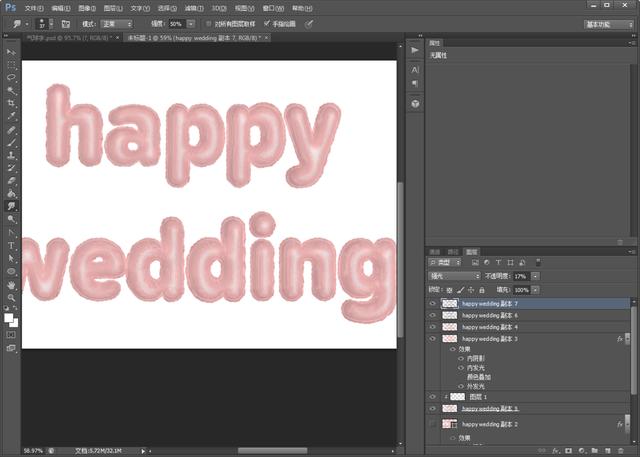Viewport: 640px width, 457px height.
Task: Hide the happy wedding 副本 6 layer
Action: coord(433,315)
